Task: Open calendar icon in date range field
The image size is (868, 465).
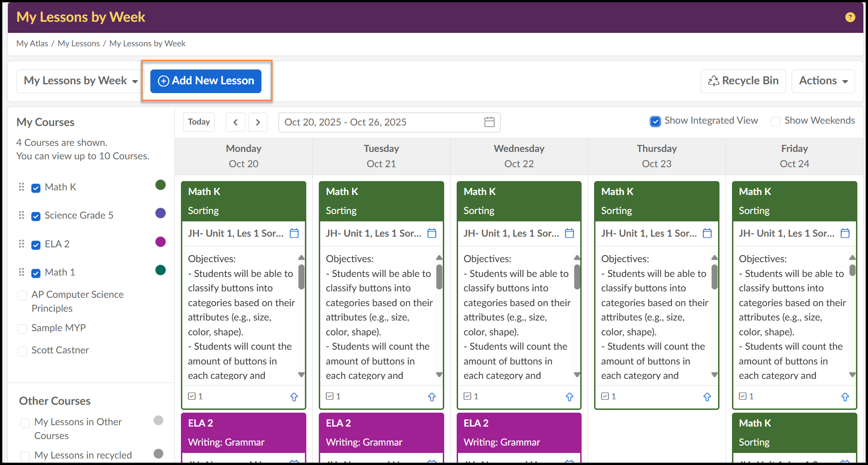Action: (489, 122)
